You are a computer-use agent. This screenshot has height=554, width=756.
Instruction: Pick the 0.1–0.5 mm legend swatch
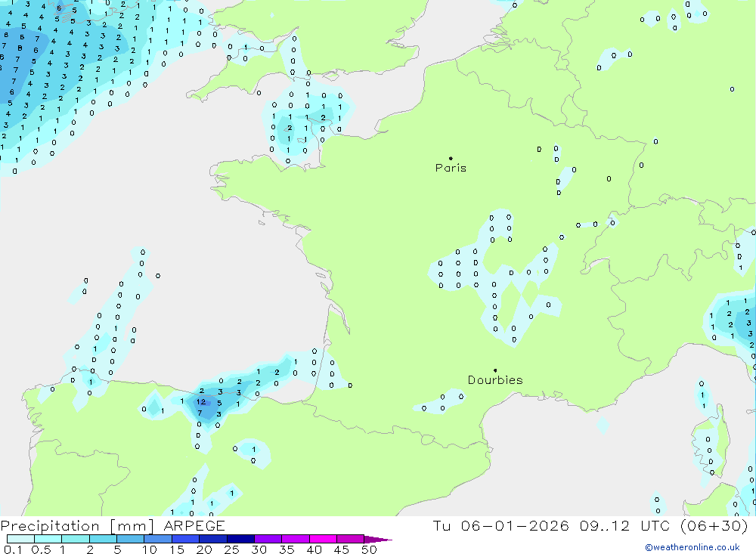[20, 539]
